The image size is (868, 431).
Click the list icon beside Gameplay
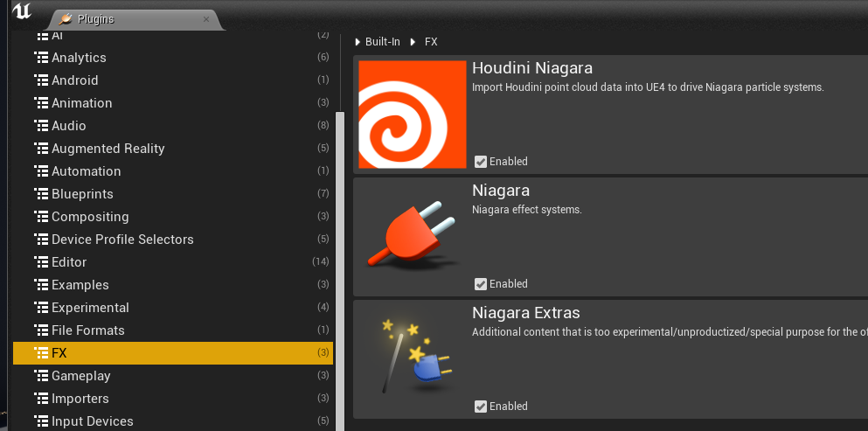(x=41, y=376)
